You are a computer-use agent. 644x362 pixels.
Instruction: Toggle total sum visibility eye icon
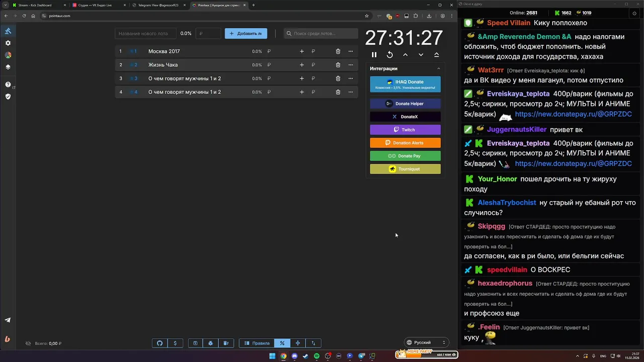coord(28,343)
